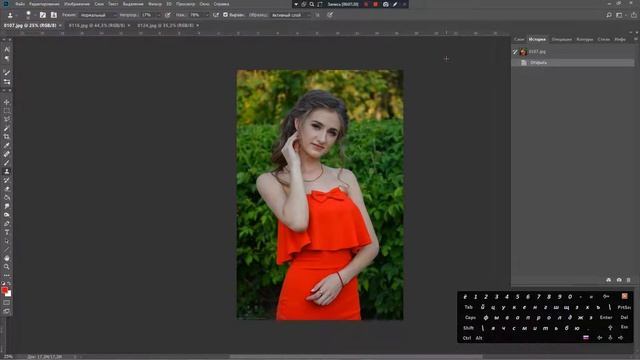Image resolution: width=640 pixels, height=360 pixels.
Task: Select the Type tool
Action: point(7,232)
